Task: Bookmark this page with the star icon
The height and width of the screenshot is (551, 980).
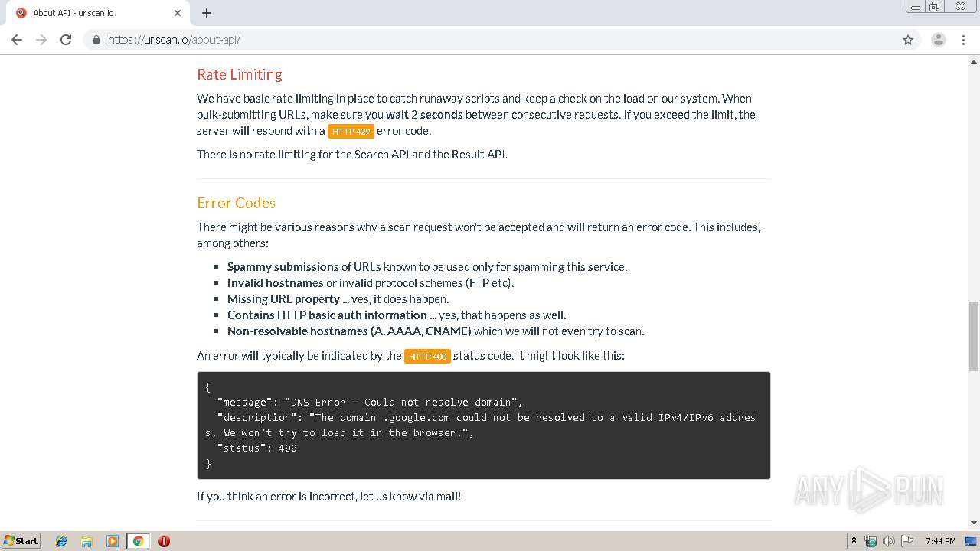Action: [908, 40]
